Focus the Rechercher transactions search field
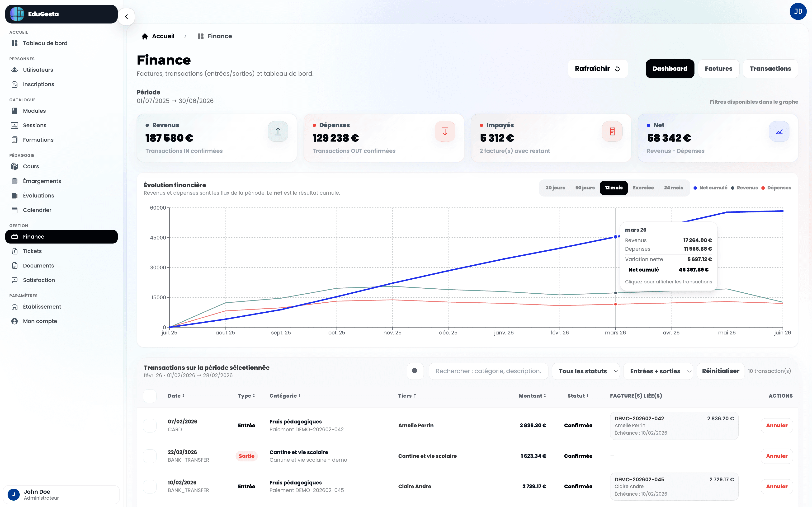 (488, 371)
